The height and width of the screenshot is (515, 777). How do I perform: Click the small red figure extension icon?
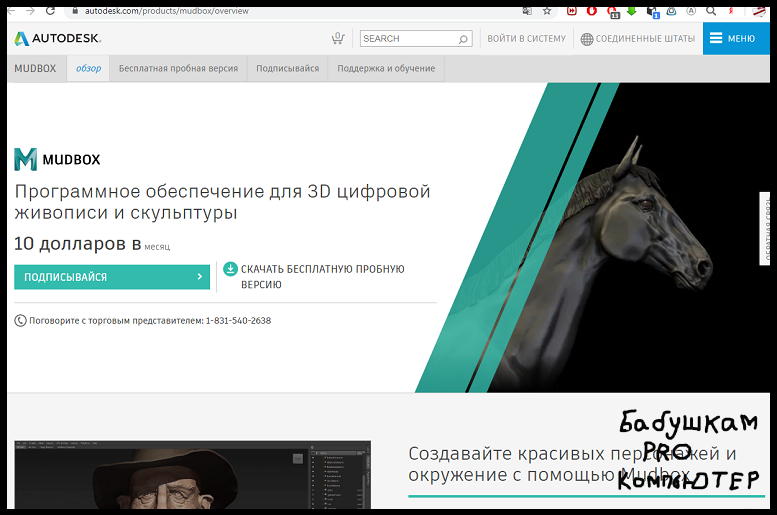731,11
